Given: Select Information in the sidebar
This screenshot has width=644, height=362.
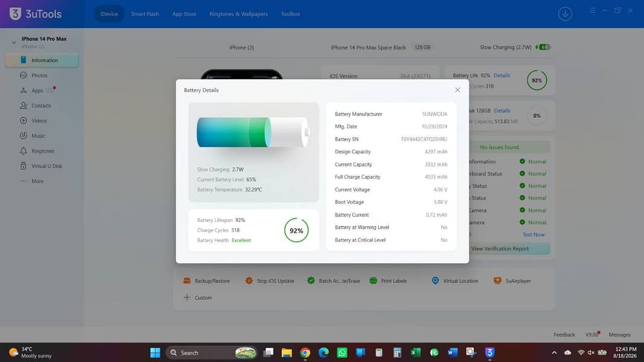Looking at the screenshot, I should 42,60.
